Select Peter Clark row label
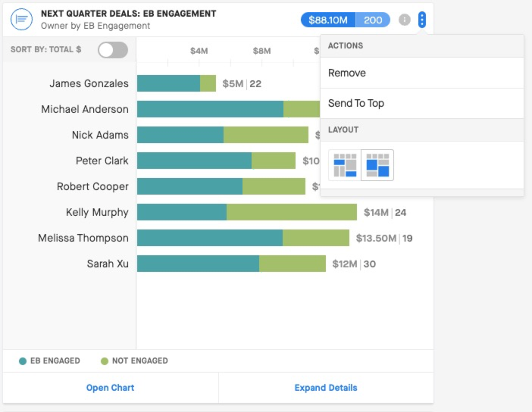532x412 pixels. pyautogui.click(x=102, y=161)
